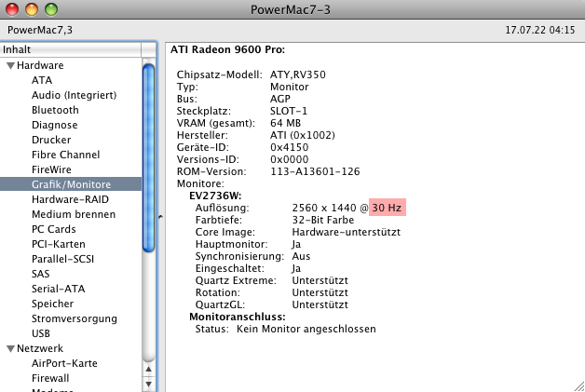Click the Monitoranschluss heading
This screenshot has height=392, width=585.
[238, 317]
